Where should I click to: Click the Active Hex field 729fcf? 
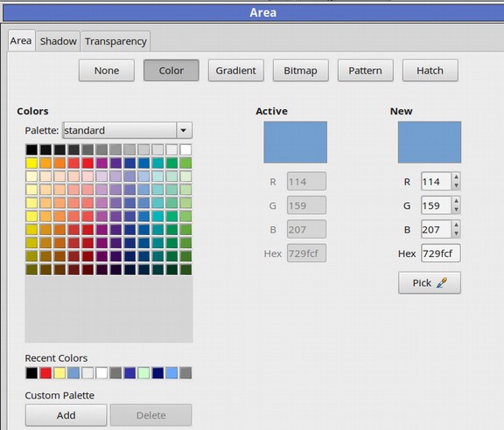306,253
